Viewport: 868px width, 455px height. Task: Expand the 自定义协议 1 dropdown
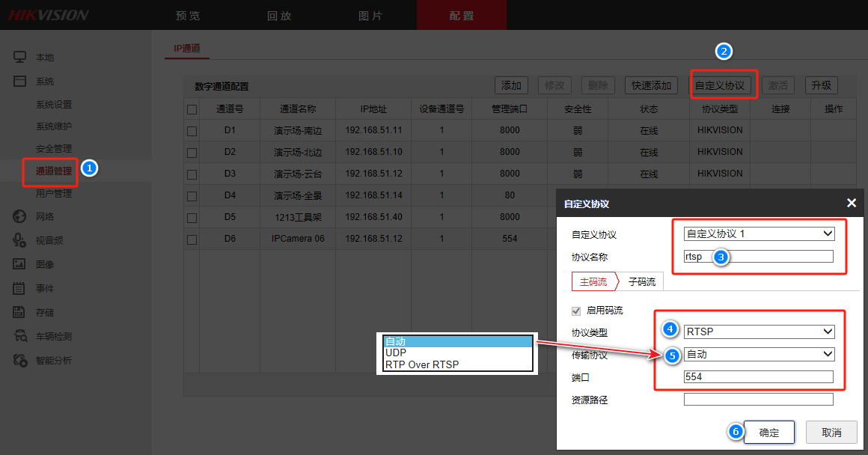point(758,233)
